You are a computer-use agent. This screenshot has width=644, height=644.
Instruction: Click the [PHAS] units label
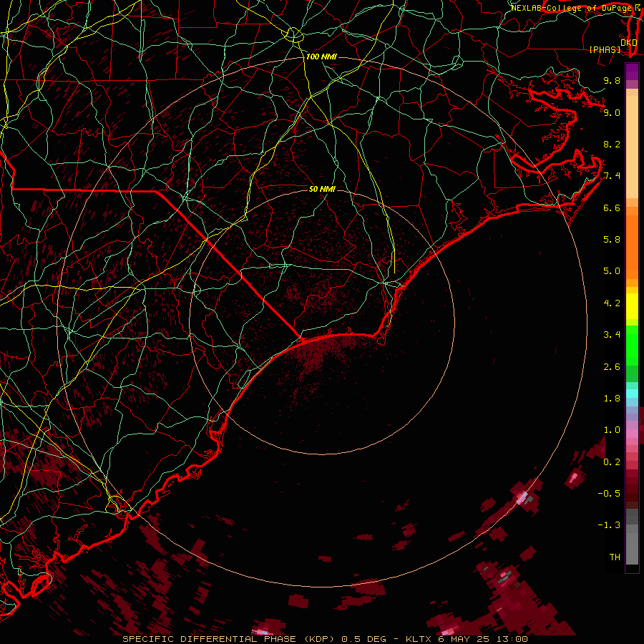[605, 50]
